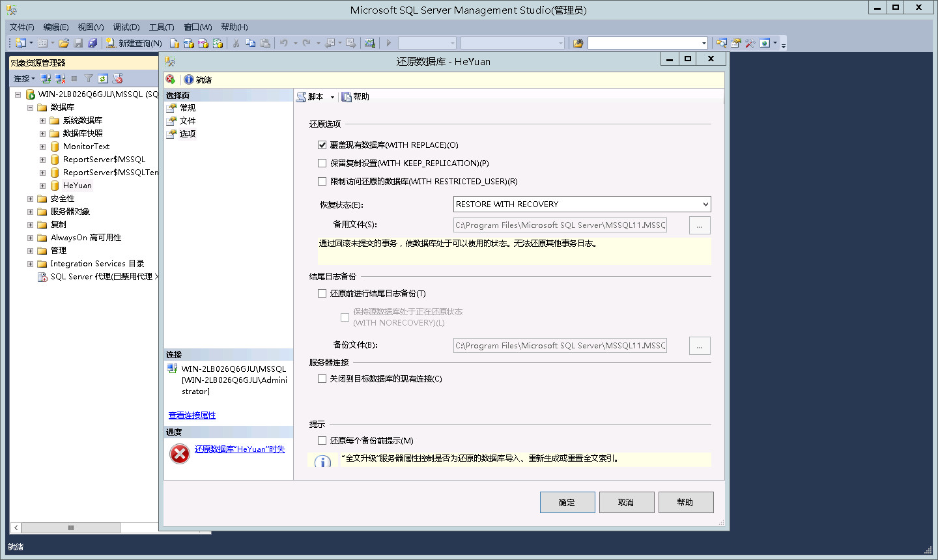Click the XMLA query icon in toolbar
The width and height of the screenshot is (938, 560).
(x=218, y=43)
